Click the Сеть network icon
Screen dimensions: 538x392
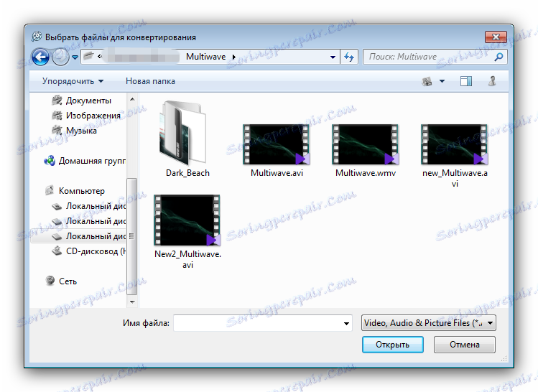[50, 281]
